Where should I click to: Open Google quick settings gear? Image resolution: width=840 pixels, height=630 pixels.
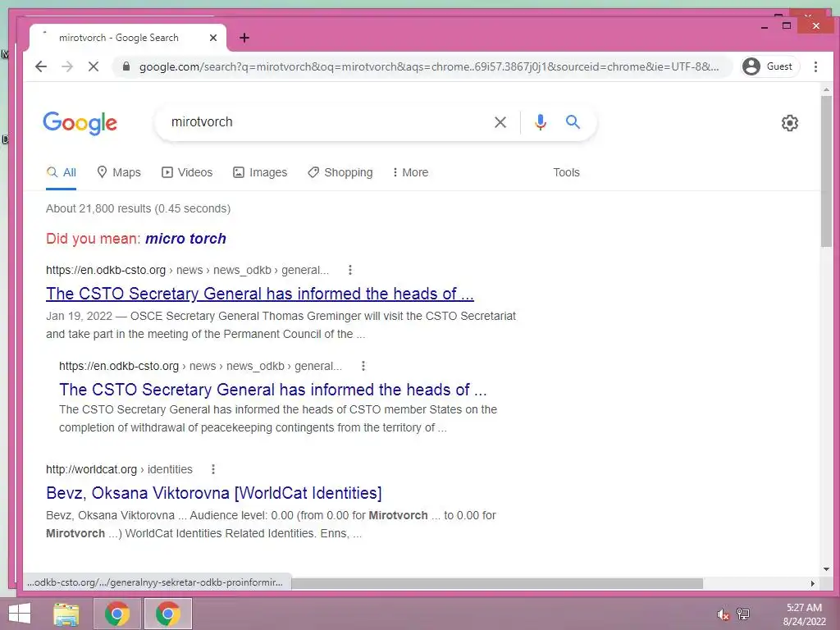pyautogui.click(x=789, y=123)
